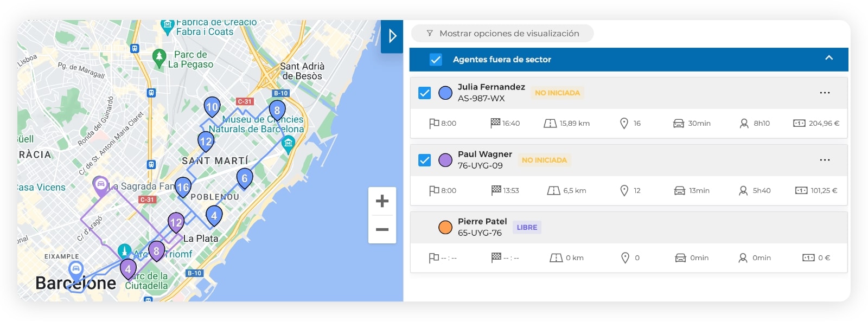Select the Pierre Patel agent name
This screenshot has height=322, width=868.
tap(482, 221)
